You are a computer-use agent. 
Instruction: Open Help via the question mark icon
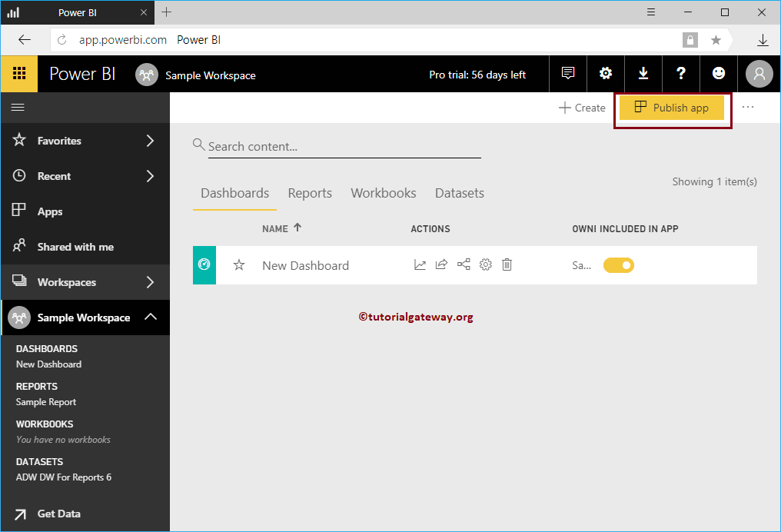click(681, 73)
